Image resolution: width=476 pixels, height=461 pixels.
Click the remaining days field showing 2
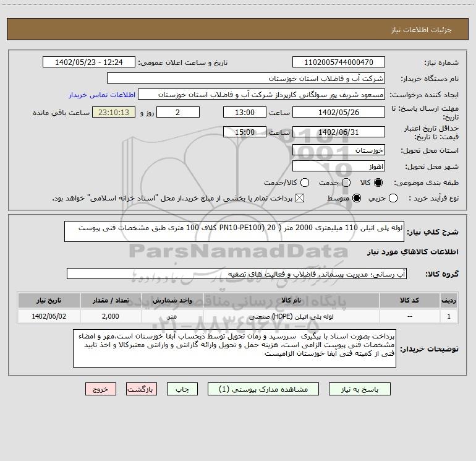pos(178,112)
